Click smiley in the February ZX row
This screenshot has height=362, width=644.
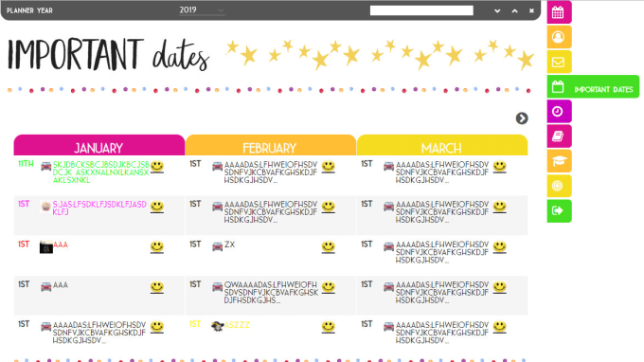point(329,246)
